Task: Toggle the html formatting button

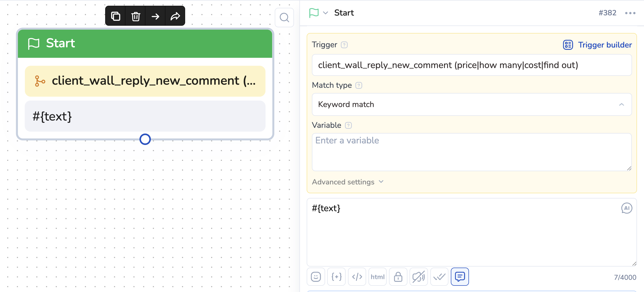Action: coord(378,277)
